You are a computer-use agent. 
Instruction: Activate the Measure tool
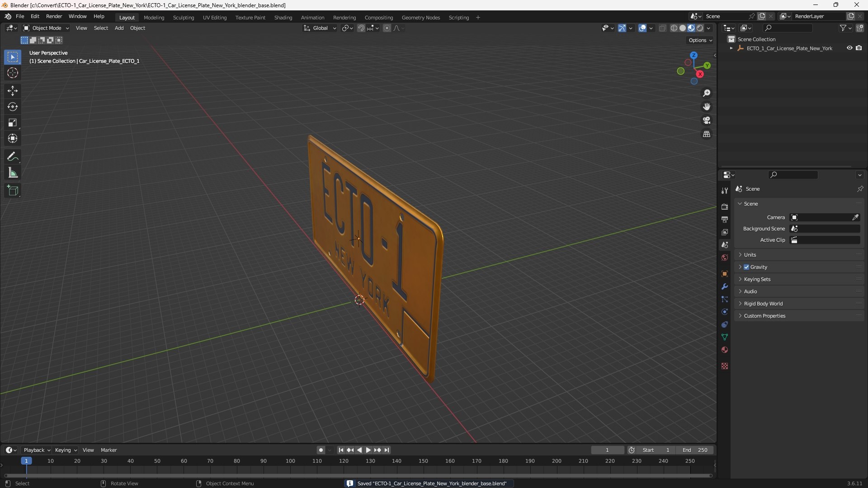pos(13,173)
